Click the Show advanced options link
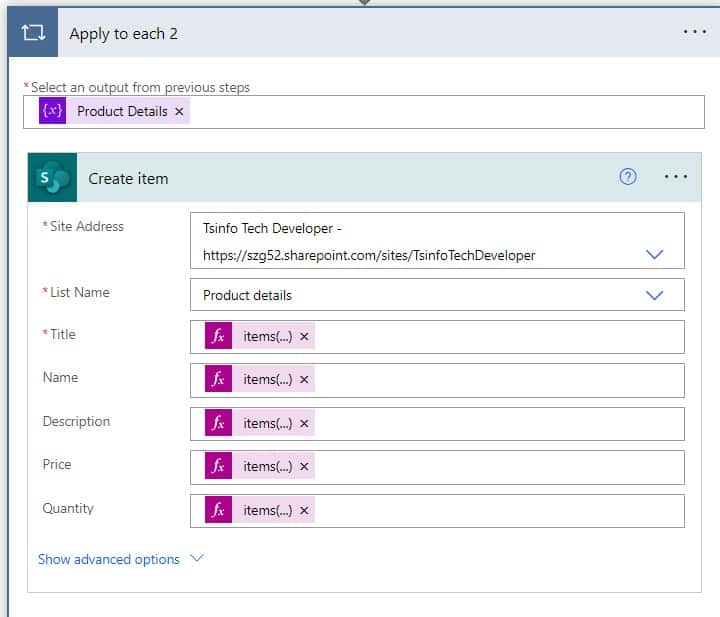 click(109, 559)
